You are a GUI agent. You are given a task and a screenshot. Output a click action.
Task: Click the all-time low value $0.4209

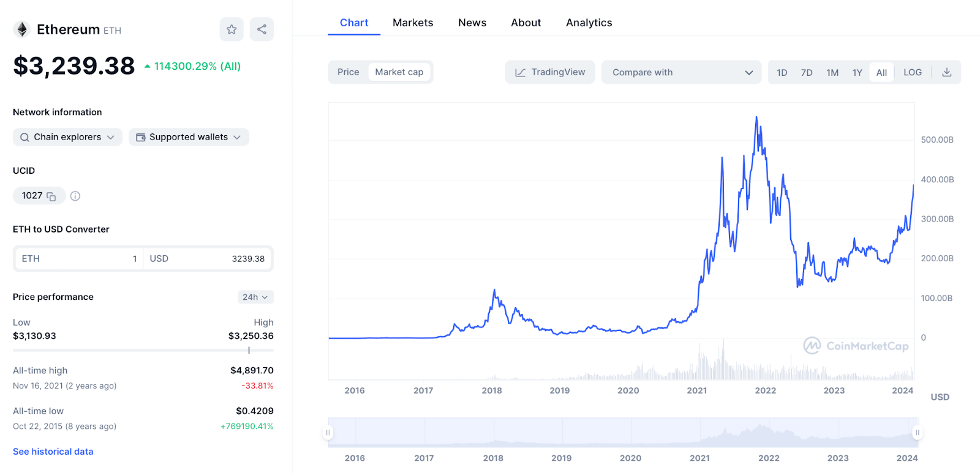(255, 411)
